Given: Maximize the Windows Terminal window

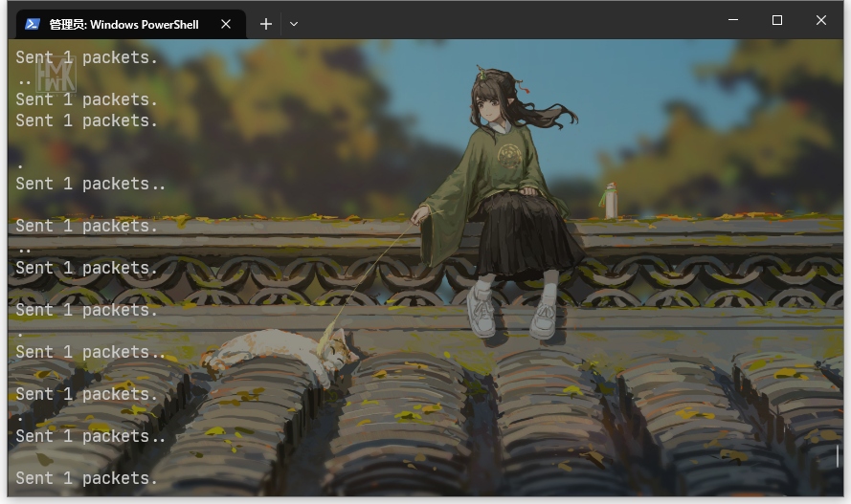Looking at the screenshot, I should click(x=777, y=20).
